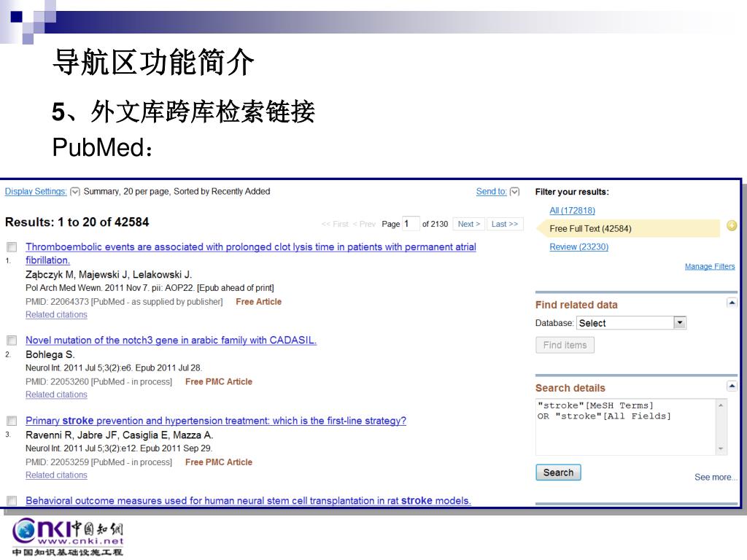Jump to the Last results page
747x560 pixels.
[505, 224]
